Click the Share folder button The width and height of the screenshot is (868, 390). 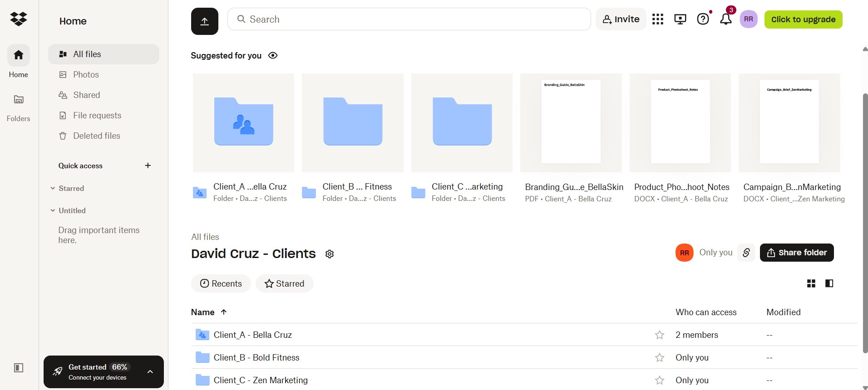tap(797, 253)
